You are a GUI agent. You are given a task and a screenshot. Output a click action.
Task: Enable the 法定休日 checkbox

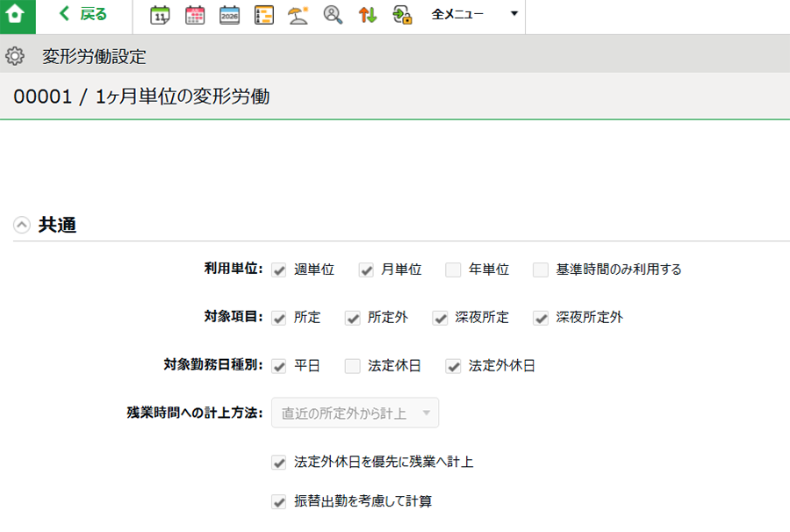click(352, 366)
